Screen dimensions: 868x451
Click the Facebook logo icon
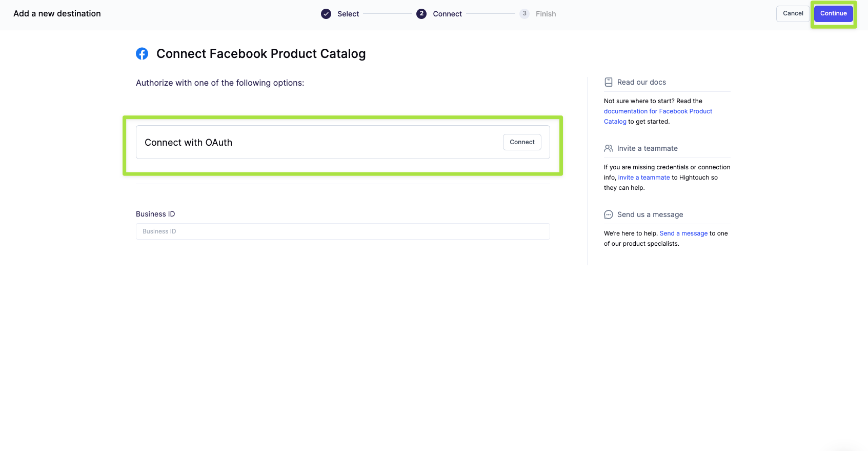(142, 53)
